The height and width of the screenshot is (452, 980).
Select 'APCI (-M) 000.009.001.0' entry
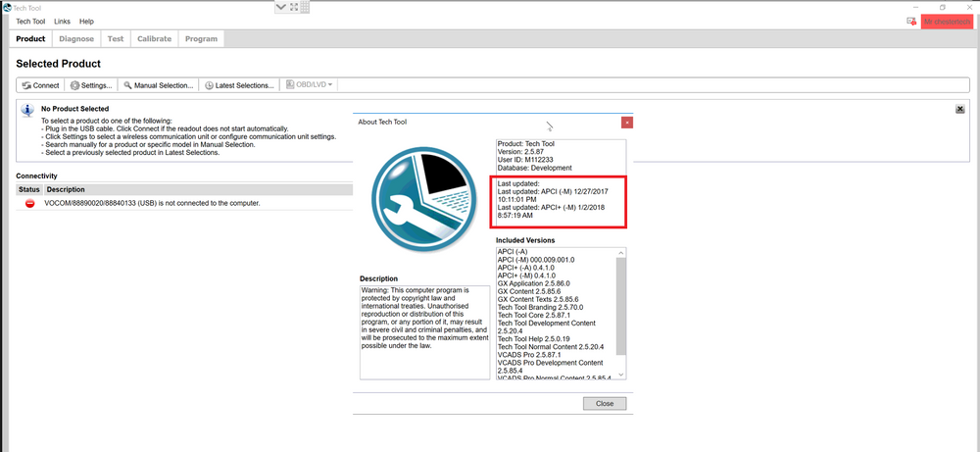536,260
